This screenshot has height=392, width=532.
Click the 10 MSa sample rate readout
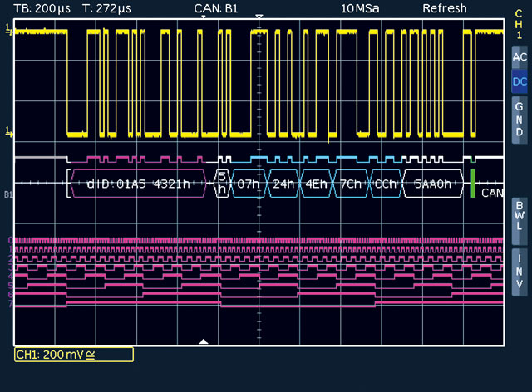360,8
